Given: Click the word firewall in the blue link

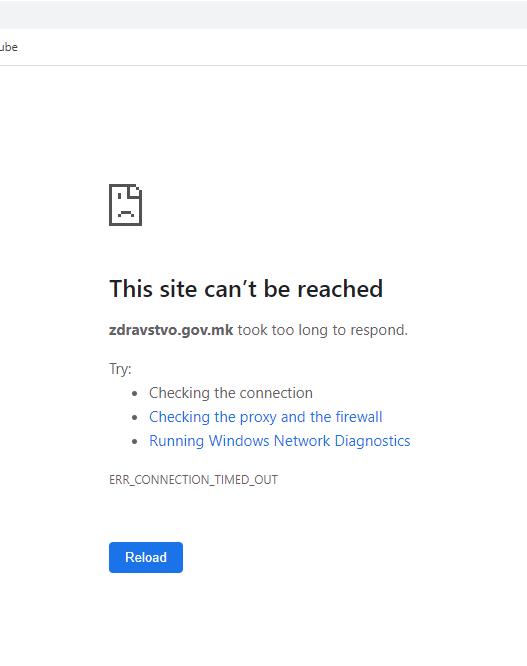Looking at the screenshot, I should click(x=359, y=417).
